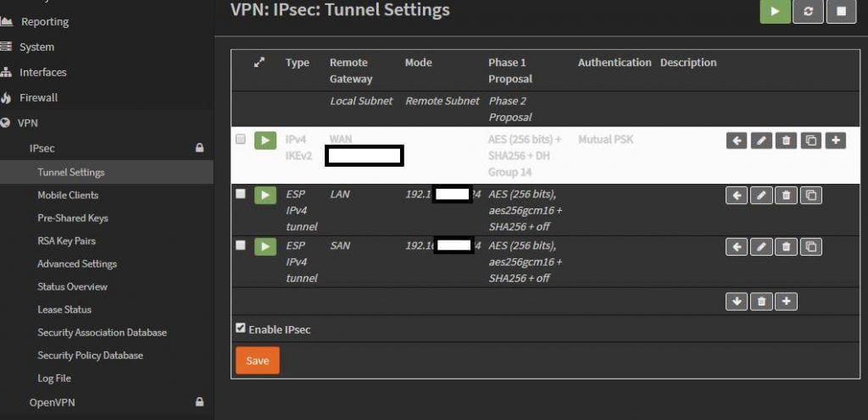Check the SAN tunnel row checkbox
Viewport: 868px width, 420px height.
[x=240, y=245]
